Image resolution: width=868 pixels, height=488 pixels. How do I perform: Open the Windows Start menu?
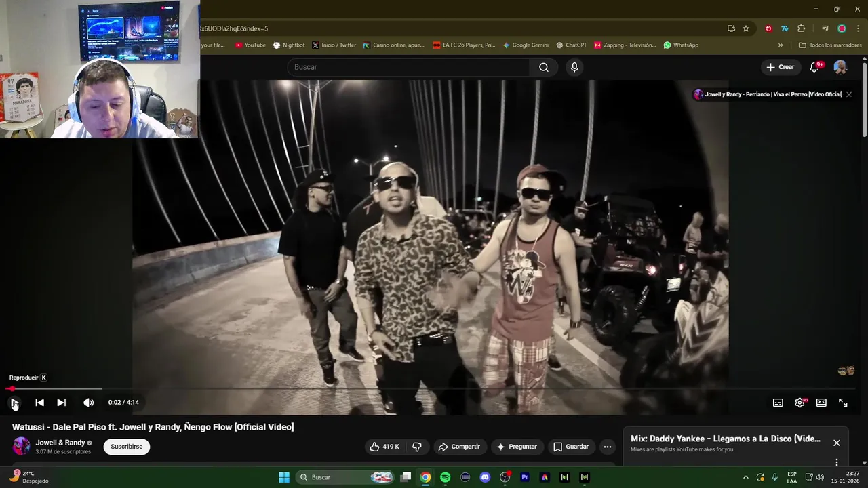tap(284, 477)
